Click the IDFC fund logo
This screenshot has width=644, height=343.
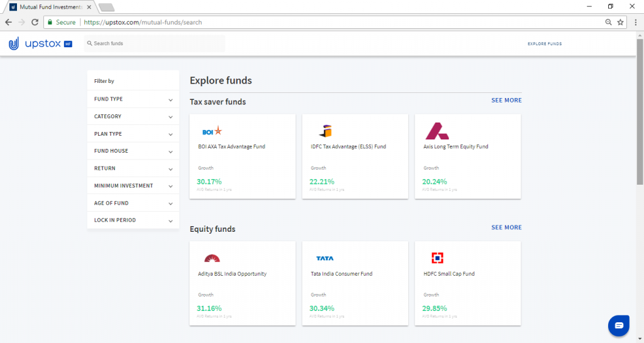point(325,131)
